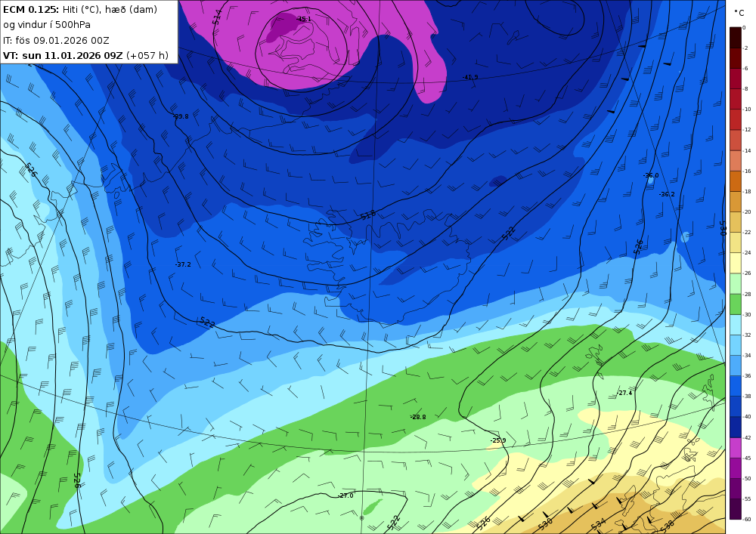Pick the orange swatch between -16 and -18

pyautogui.click(x=736, y=181)
